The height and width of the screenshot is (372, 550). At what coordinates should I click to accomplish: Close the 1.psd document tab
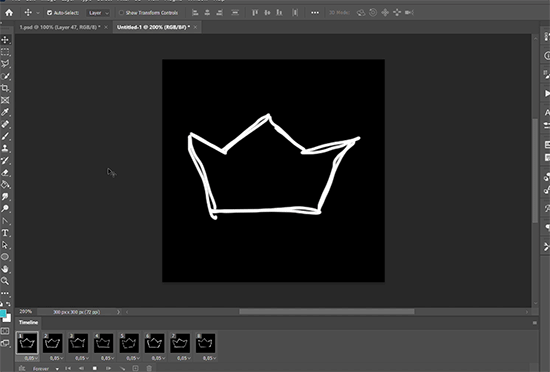point(106,27)
